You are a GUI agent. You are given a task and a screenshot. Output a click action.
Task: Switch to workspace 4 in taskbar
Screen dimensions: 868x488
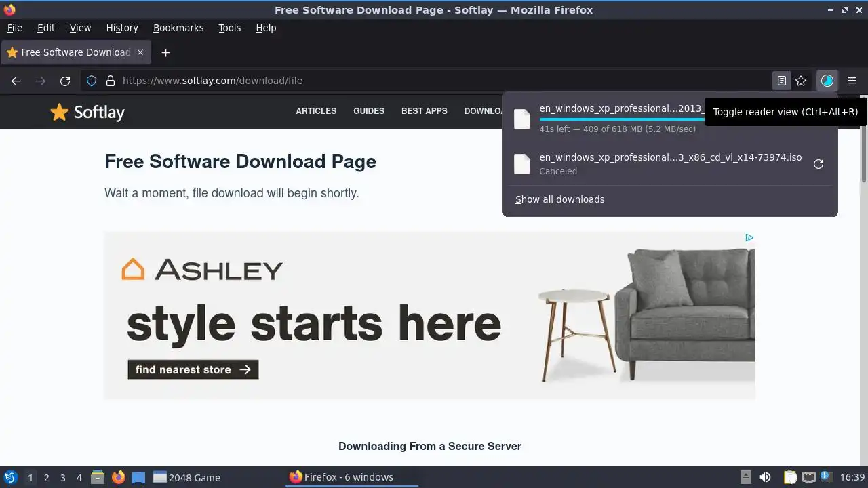pos(79,477)
